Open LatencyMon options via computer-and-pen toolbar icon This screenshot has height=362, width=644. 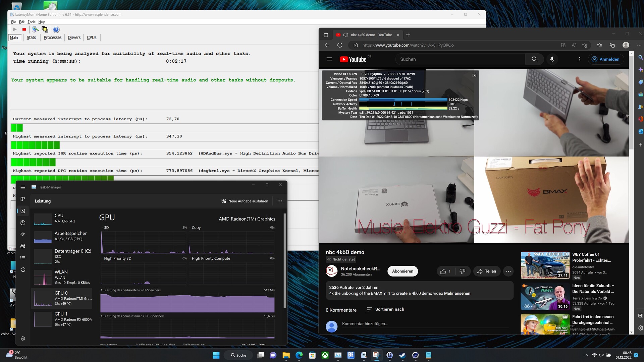click(x=35, y=29)
